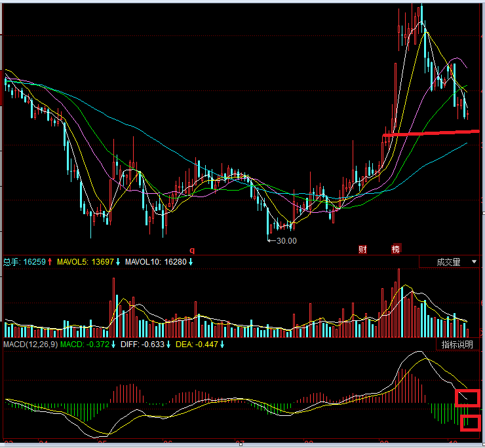Click the red 财 financial marker icon
The width and height of the screenshot is (485, 448).
(x=362, y=249)
